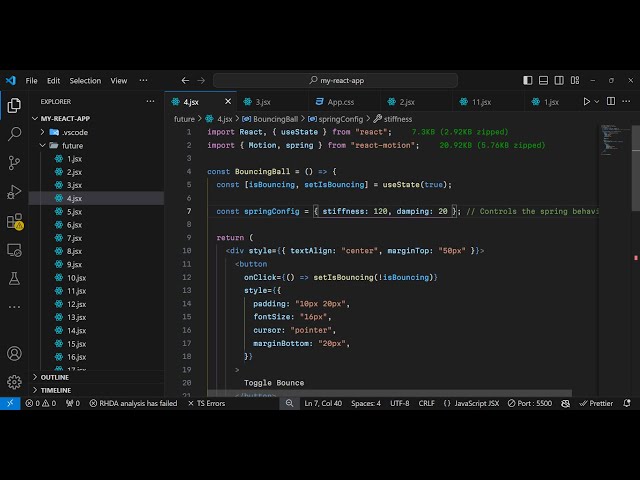The height and width of the screenshot is (480, 640).
Task: Open the Search view in activity bar
Action: click(14, 133)
